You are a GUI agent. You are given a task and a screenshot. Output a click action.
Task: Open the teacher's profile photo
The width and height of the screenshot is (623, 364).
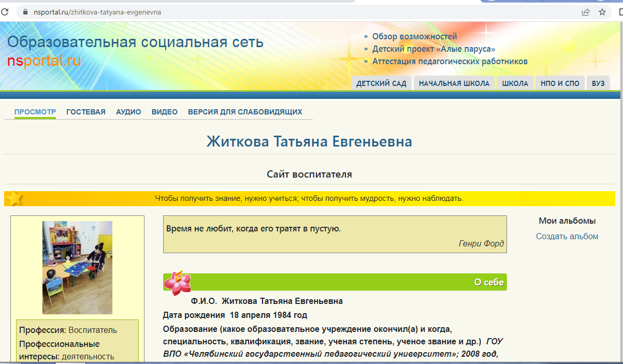tap(77, 268)
